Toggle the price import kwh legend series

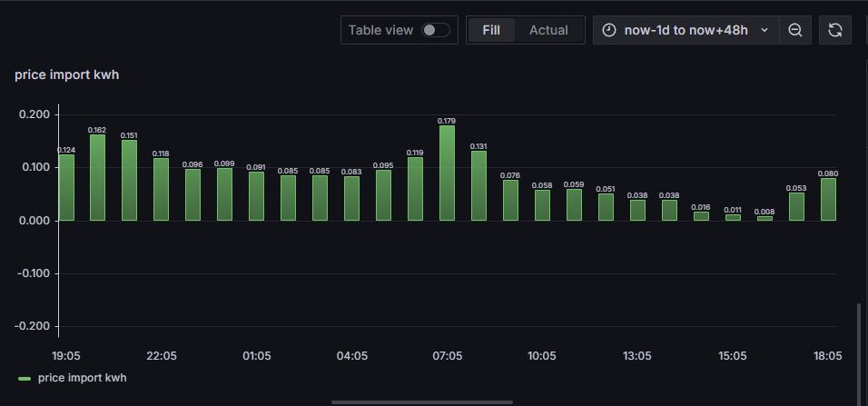point(82,378)
